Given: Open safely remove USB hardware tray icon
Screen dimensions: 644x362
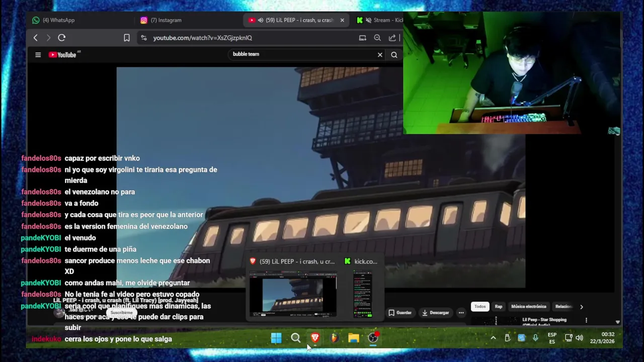Looking at the screenshot, I should [507, 338].
